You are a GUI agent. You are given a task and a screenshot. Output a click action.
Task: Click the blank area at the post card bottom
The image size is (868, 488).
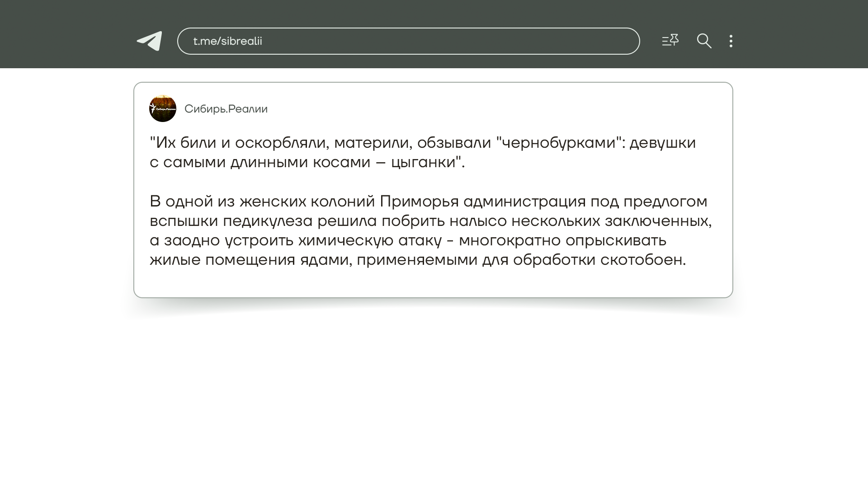click(x=433, y=283)
